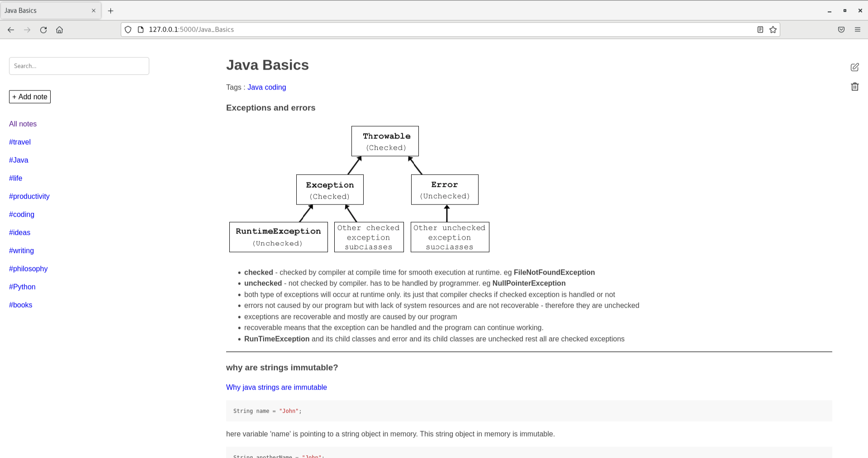Filter notes by #writing tag
The image size is (868, 458).
(x=21, y=251)
